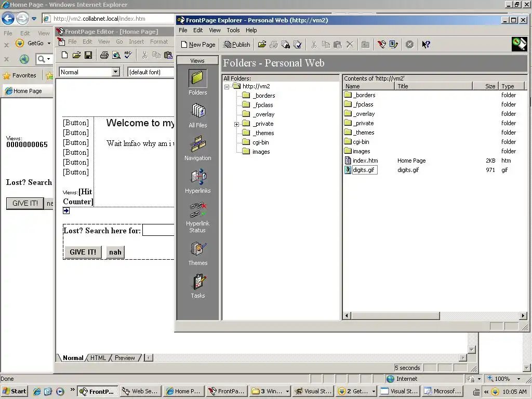The image size is (532, 399).
Task: Open View menu in FrontPage Explorer
Action: pos(215,30)
